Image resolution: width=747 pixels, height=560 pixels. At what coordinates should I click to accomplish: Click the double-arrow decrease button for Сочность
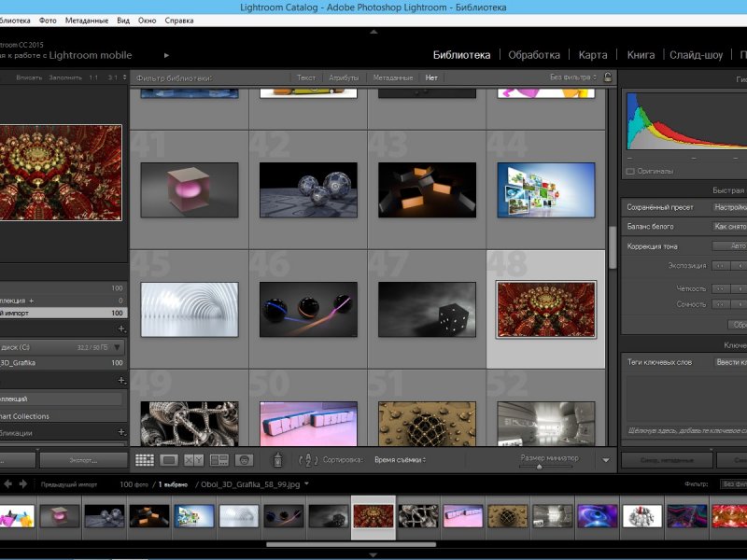click(720, 304)
